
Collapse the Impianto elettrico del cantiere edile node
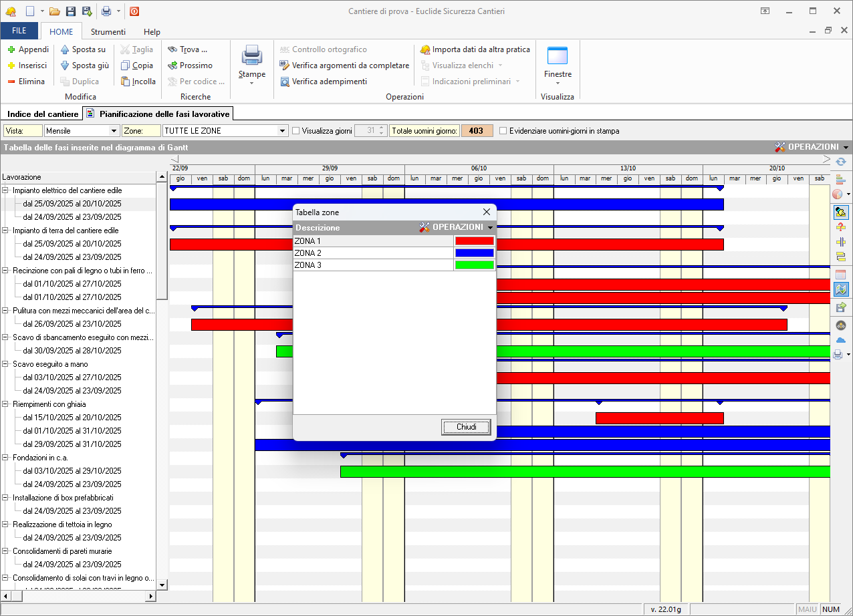pos(5,190)
